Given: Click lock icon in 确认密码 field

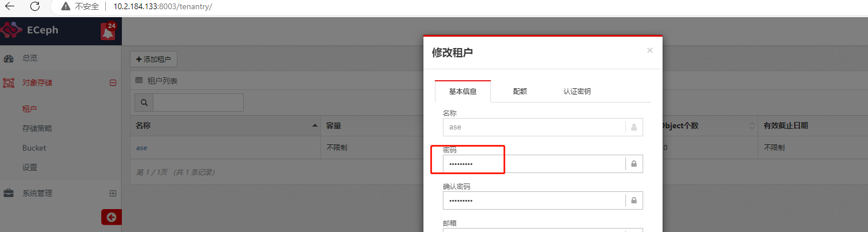Looking at the screenshot, I should (x=634, y=200).
